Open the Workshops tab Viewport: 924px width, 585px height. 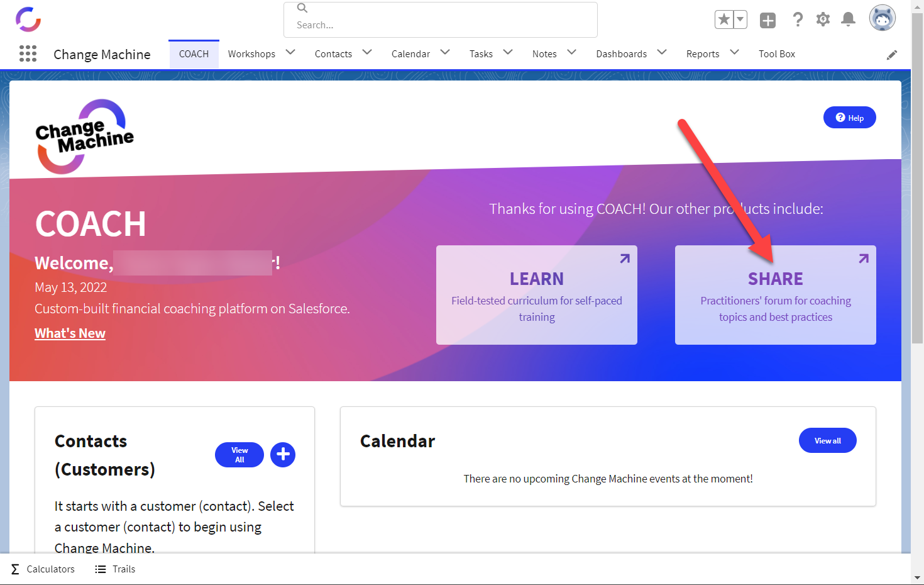pos(251,54)
